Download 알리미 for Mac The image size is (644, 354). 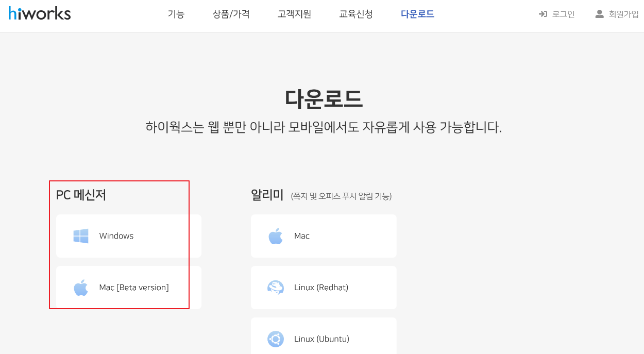point(324,236)
